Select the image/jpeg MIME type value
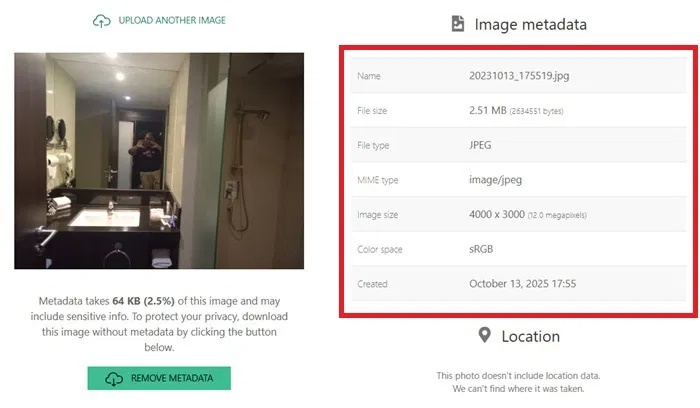This screenshot has width=700, height=408. 497,180
